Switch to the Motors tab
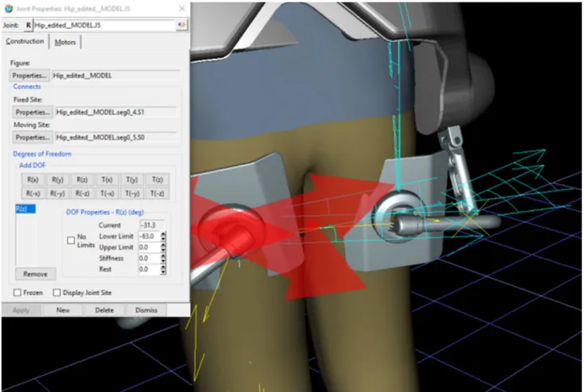The image size is (587, 392). [x=65, y=42]
